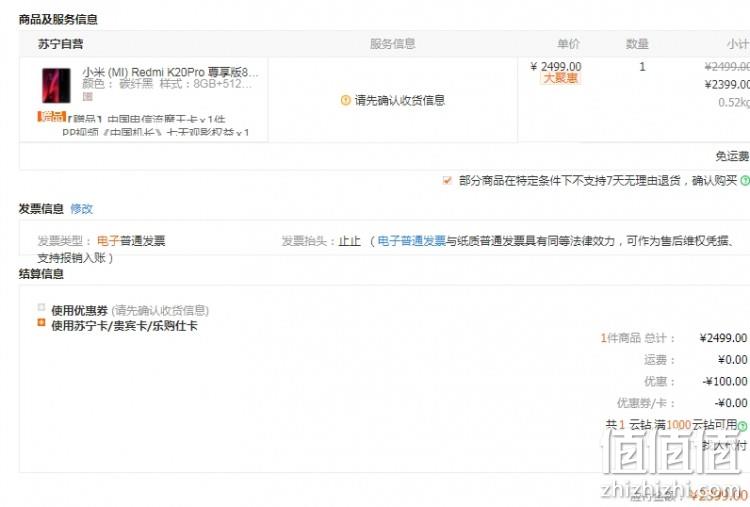Toggle the 使用苏宁卡/贵宾卡/乐购仕卡 checkbox
Viewport: 750px width, 507px height.
coord(42,323)
